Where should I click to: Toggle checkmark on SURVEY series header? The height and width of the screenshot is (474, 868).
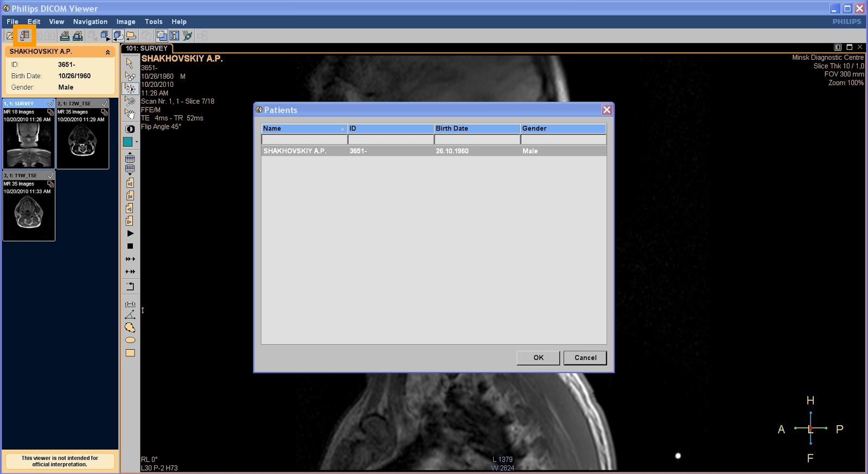tap(50, 103)
